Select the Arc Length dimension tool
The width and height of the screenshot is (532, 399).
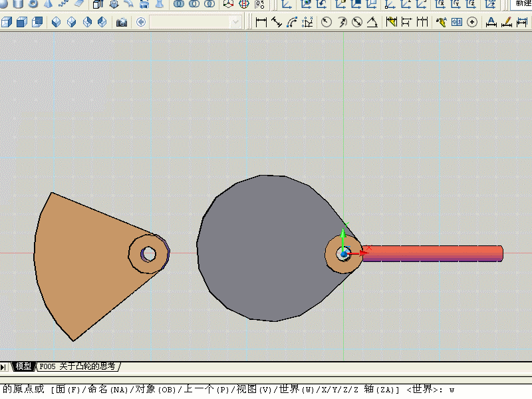pos(292,22)
